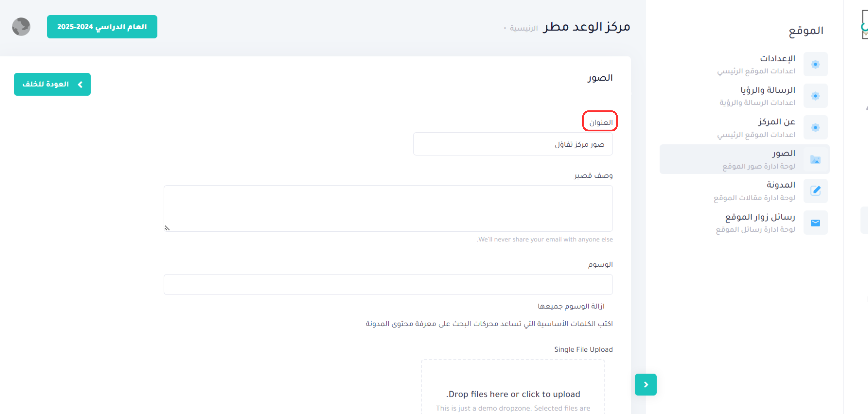Toggle the sidebar with the teal arrow button
This screenshot has width=868, height=414.
[646, 384]
